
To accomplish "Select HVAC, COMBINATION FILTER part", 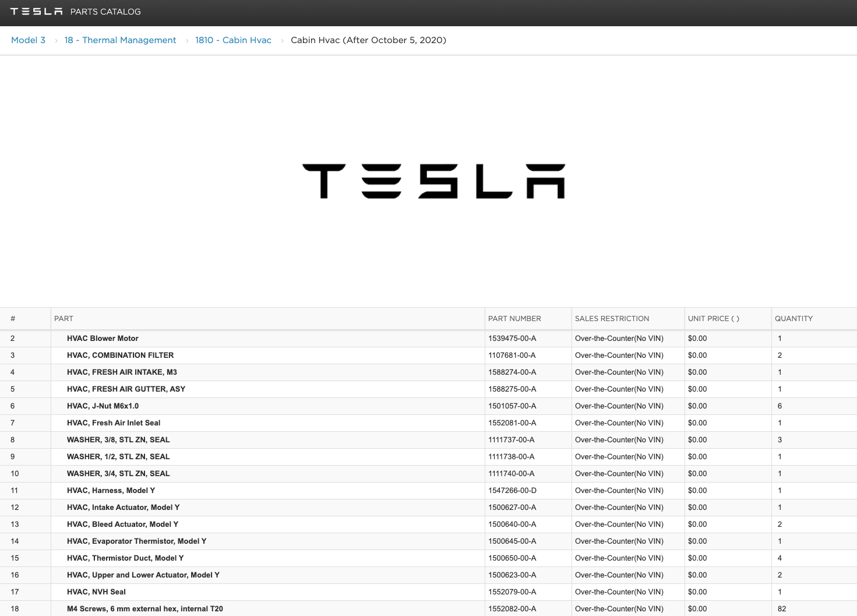I will [120, 355].
